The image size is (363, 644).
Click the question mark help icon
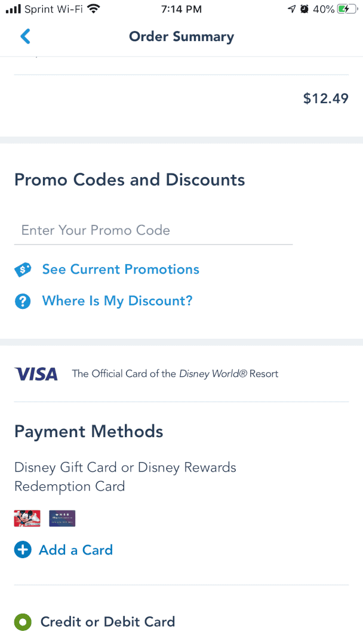(x=23, y=301)
